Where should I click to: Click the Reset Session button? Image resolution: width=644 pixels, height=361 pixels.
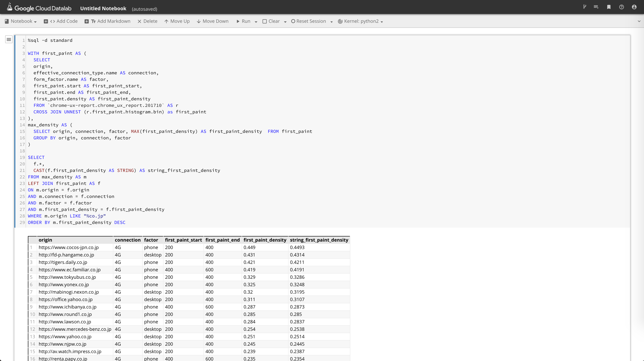click(x=309, y=21)
